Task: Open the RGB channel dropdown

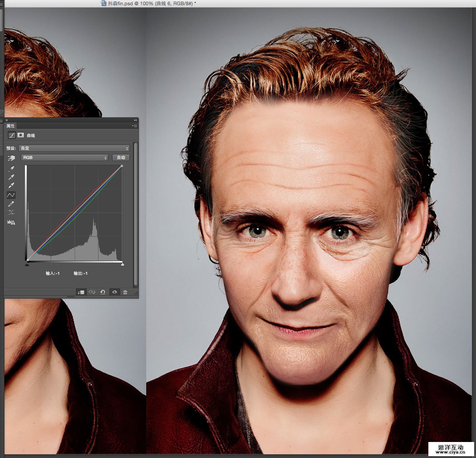Action: [x=64, y=158]
